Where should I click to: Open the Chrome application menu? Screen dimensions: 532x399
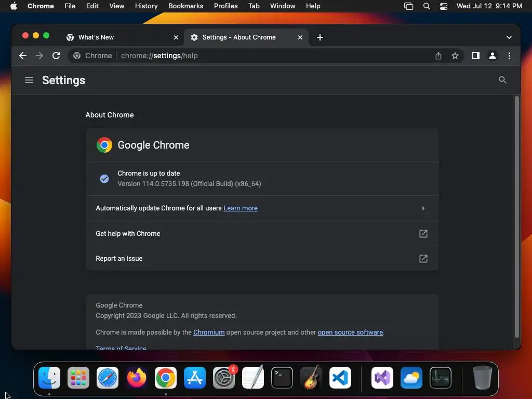[41, 6]
